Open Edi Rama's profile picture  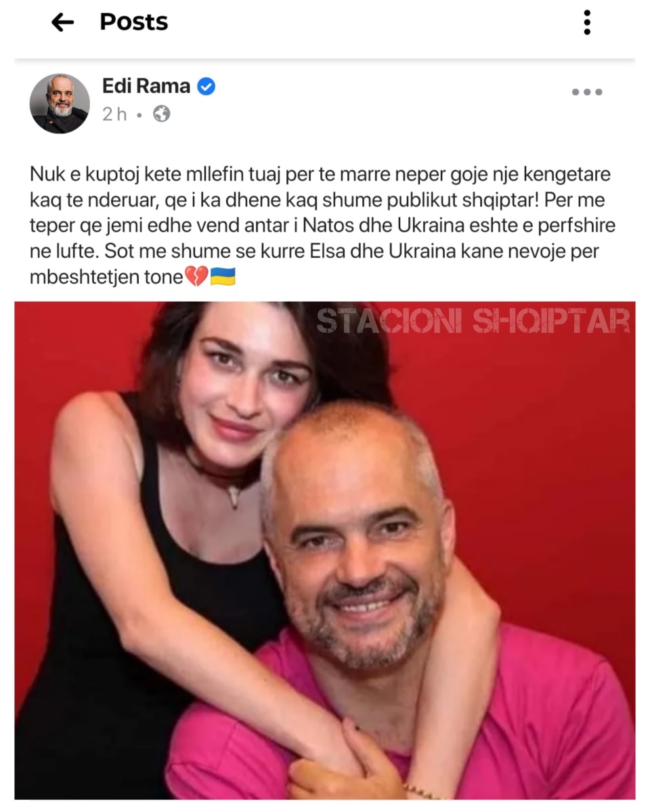point(60,103)
